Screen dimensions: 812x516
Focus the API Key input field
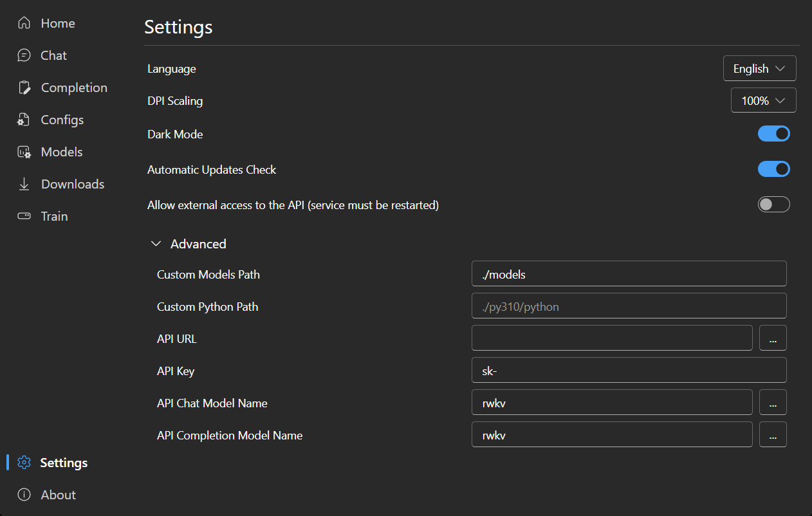pos(629,370)
